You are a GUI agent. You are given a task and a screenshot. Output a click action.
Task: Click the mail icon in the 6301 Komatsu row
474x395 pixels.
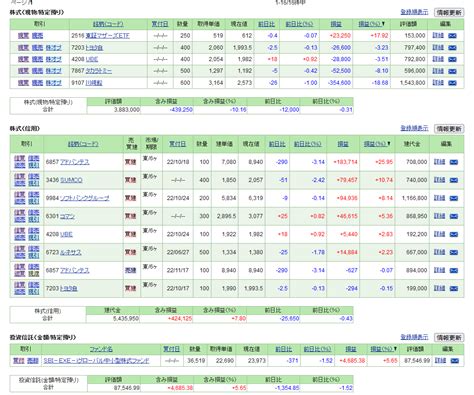click(454, 216)
